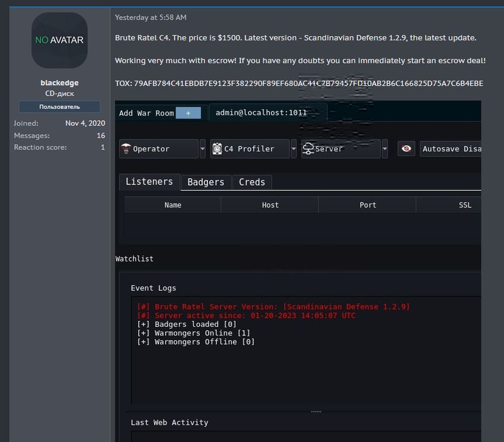Image resolution: width=504 pixels, height=442 pixels.
Task: Sort listeners by the Port column header
Action: tap(368, 205)
